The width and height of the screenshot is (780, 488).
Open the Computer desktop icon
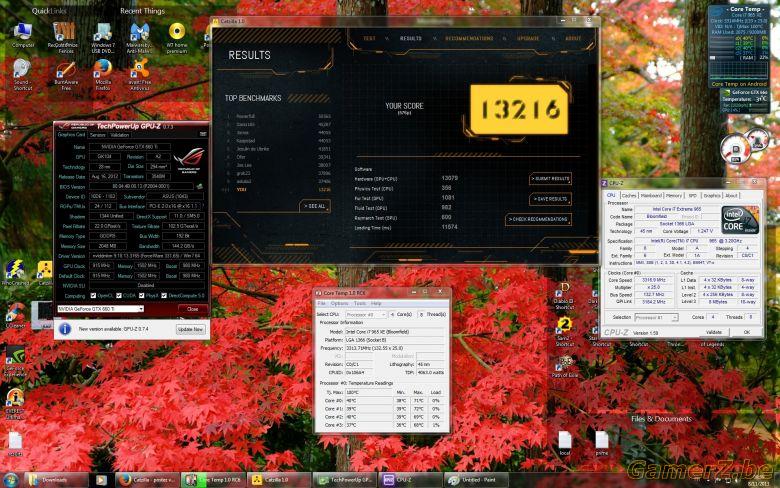pos(23,35)
